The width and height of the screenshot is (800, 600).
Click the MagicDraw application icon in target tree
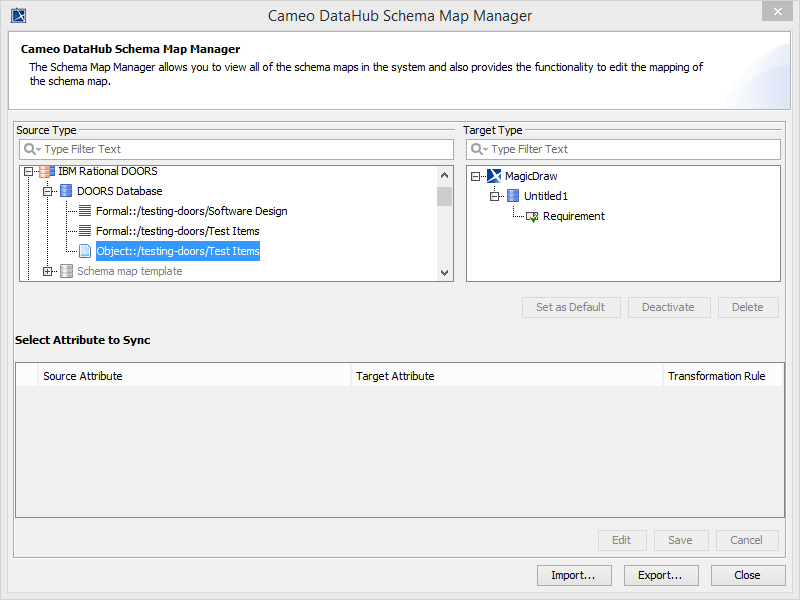494,176
